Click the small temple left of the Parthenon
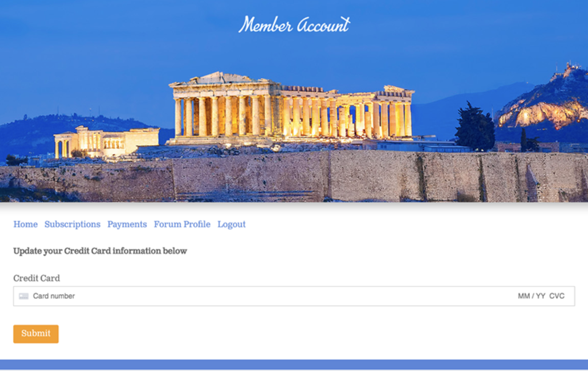This screenshot has height=371, width=588. click(106, 141)
